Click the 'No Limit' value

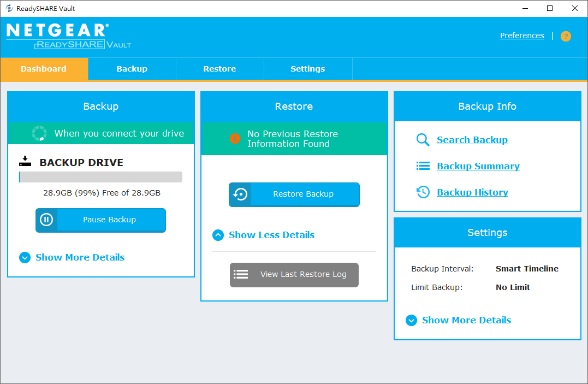click(x=513, y=287)
